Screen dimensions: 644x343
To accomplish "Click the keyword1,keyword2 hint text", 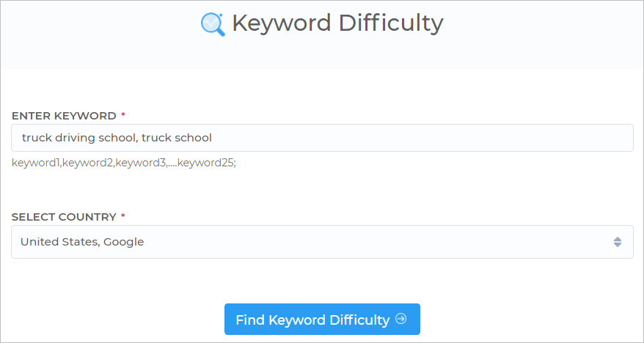I will (x=124, y=163).
